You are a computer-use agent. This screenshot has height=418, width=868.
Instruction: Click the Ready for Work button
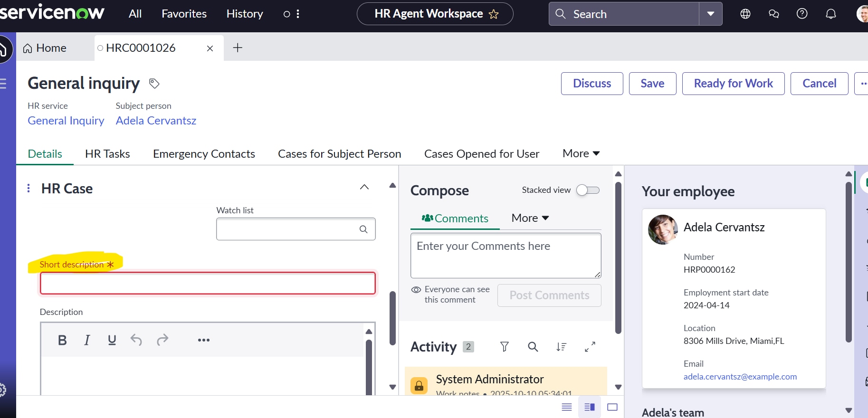733,84
